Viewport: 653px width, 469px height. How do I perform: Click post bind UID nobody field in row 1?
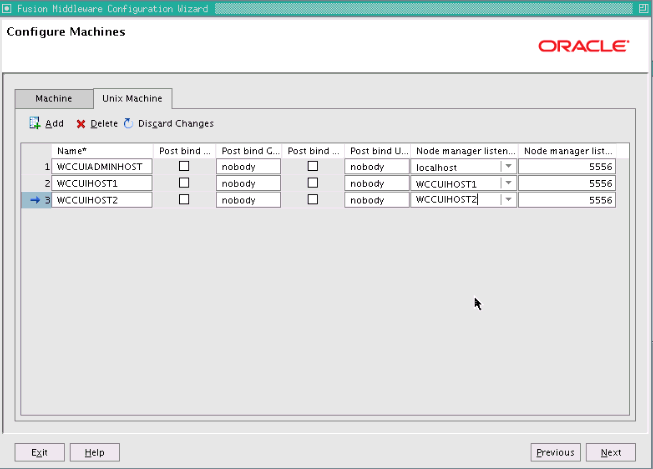[x=377, y=167]
